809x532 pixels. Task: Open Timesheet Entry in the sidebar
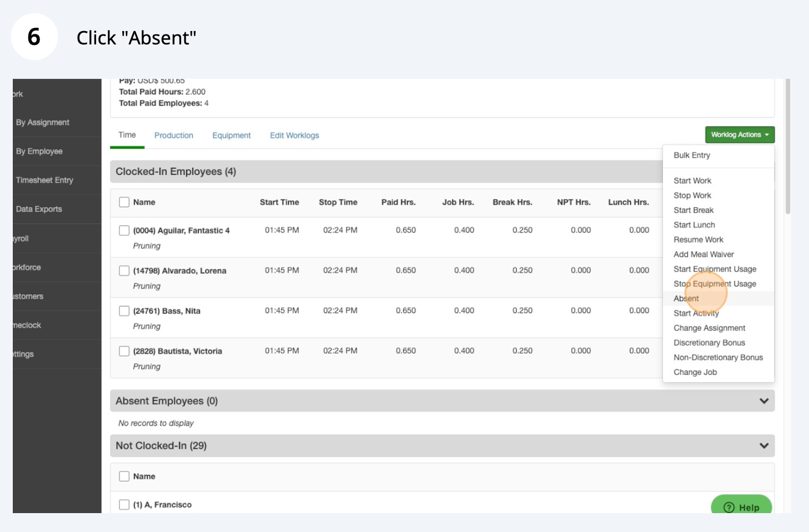click(x=44, y=180)
